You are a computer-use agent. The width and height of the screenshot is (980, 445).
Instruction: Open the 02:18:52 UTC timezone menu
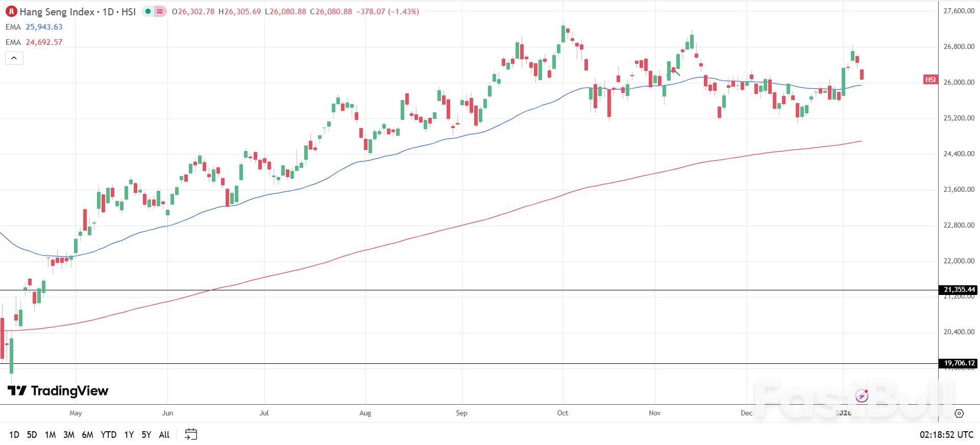[x=946, y=435]
